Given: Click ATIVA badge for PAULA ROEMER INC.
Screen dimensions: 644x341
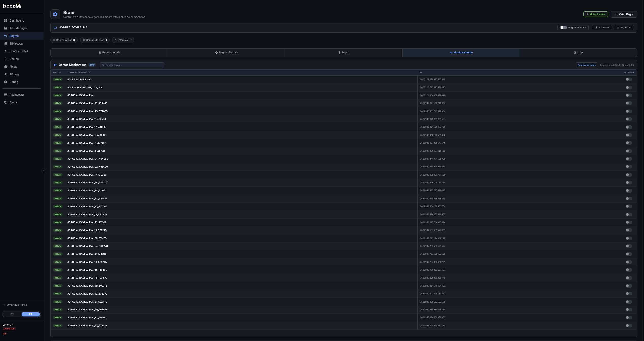Looking at the screenshot, I should tap(58, 79).
